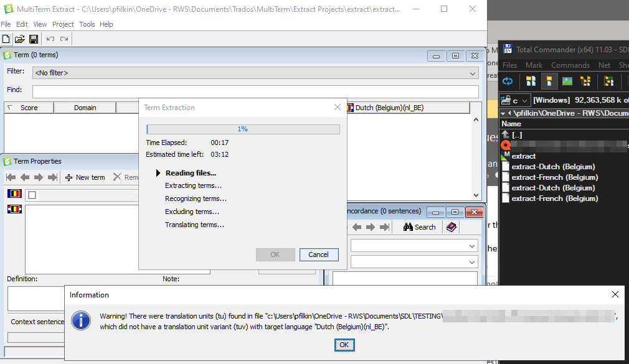The height and width of the screenshot is (364, 629).
Task: Click the Redo arrow icon
Action: 64,39
